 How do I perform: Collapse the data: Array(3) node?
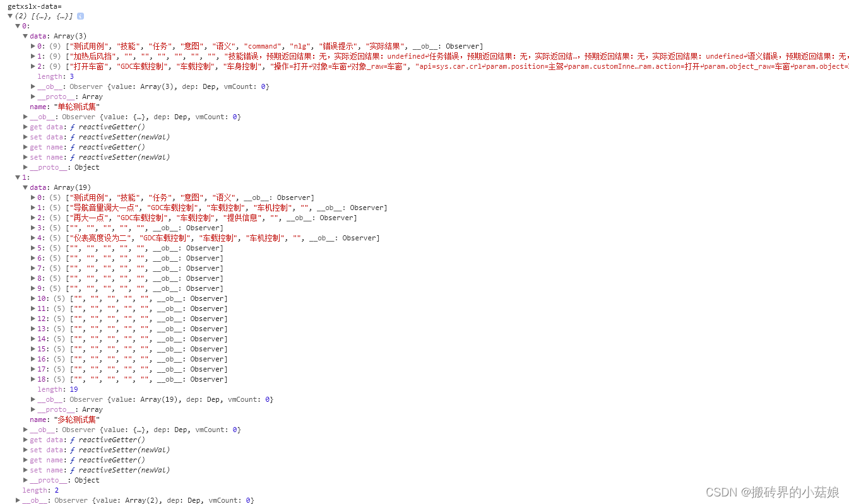click(25, 36)
